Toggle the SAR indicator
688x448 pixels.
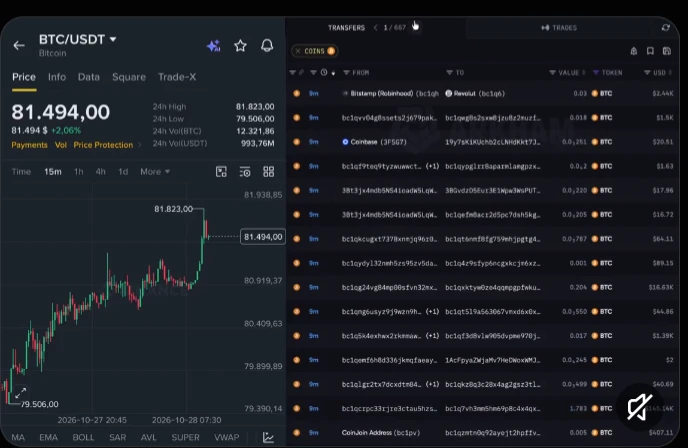tap(118, 437)
